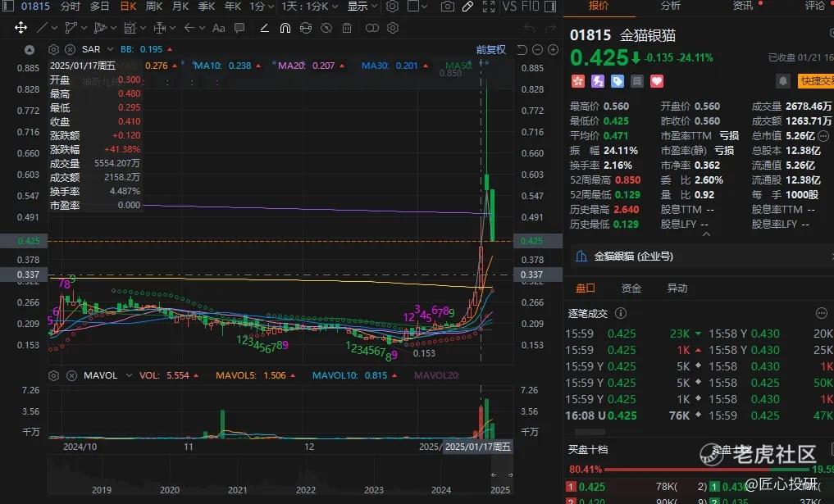Open more options for 逐笔成交 section
Viewport: 834px width, 504px height.
pos(821,313)
